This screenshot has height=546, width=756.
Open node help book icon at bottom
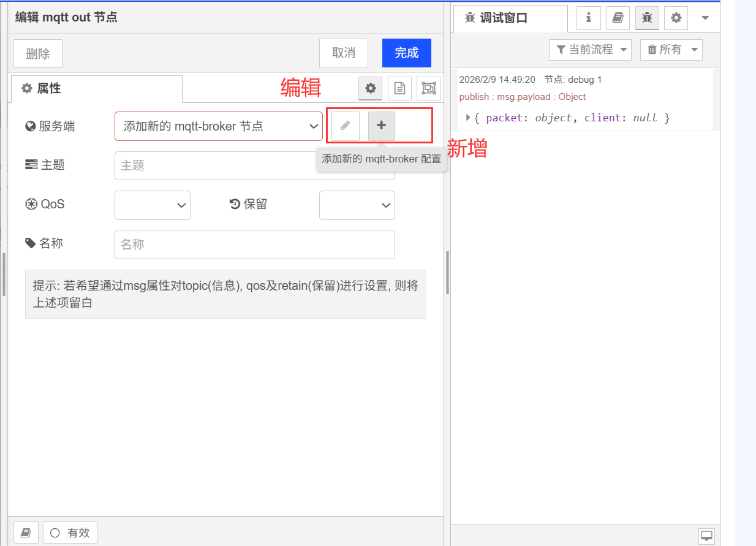point(26,533)
